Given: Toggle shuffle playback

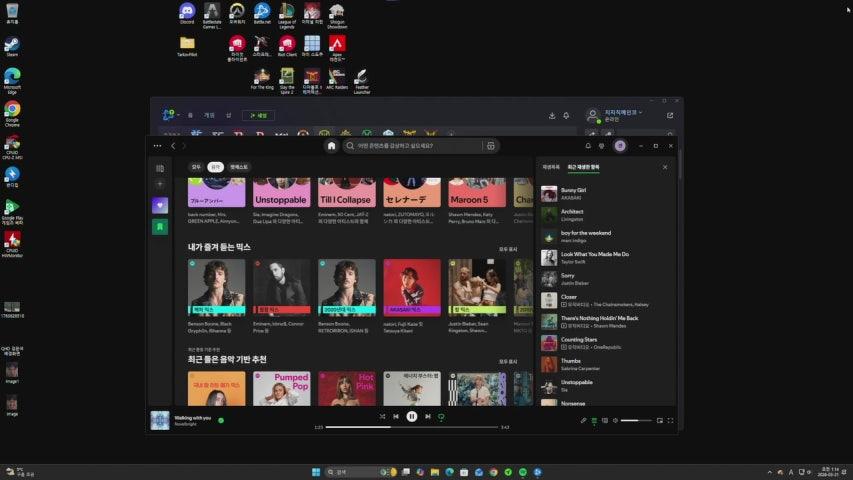Looking at the screenshot, I should click(x=382, y=416).
